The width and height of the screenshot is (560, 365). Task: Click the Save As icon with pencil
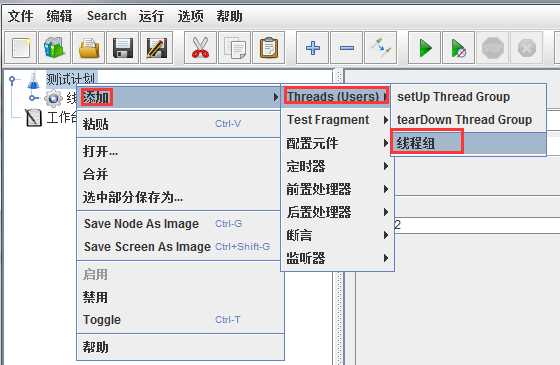(156, 48)
